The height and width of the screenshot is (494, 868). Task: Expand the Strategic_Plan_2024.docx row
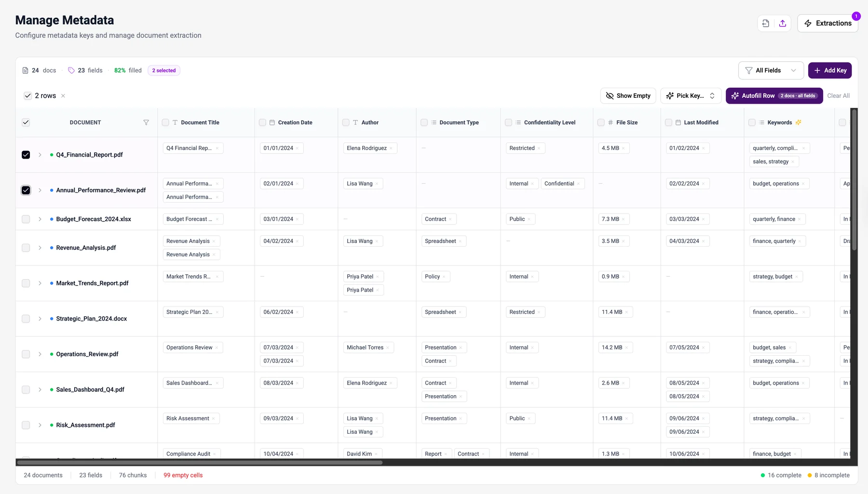coord(40,319)
